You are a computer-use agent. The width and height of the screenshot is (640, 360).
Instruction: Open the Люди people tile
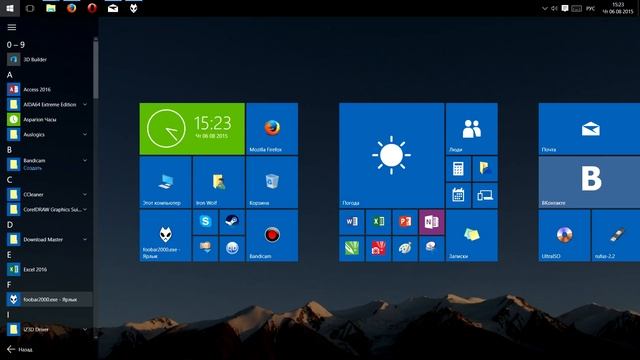[472, 129]
